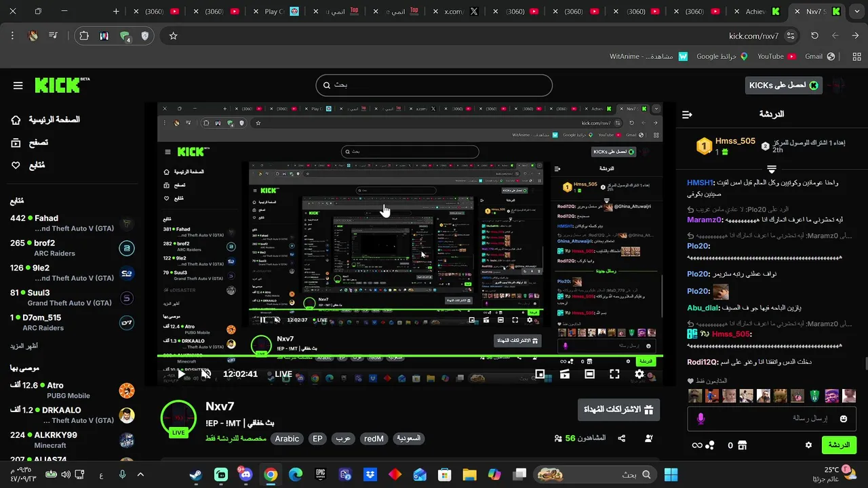Unmute the main video player
This screenshot has width=868, height=488.
coord(206,374)
